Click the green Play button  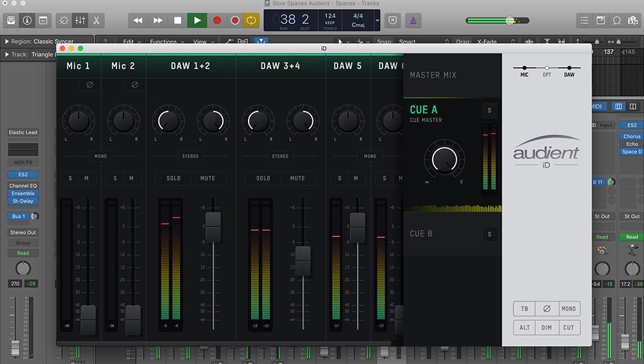coord(197,20)
